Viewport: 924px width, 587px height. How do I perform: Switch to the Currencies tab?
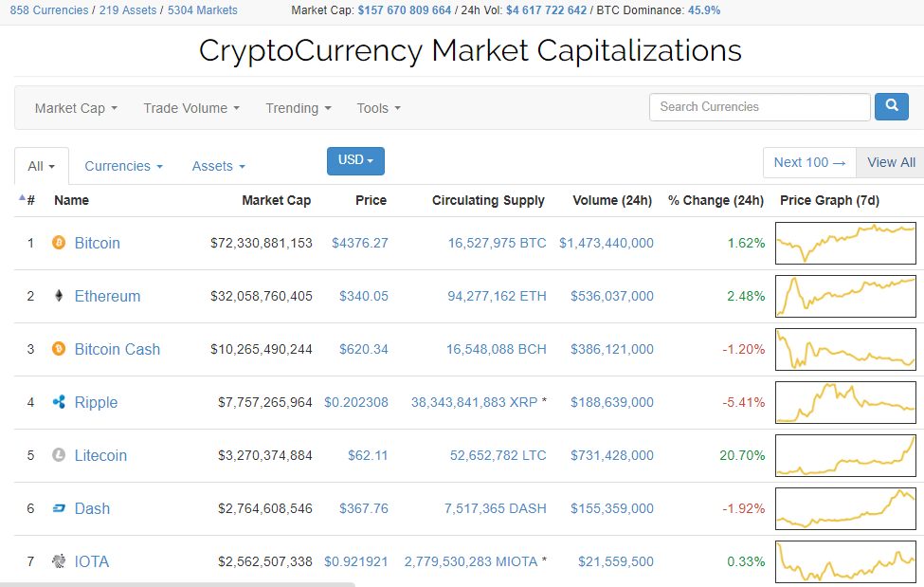[x=123, y=166]
